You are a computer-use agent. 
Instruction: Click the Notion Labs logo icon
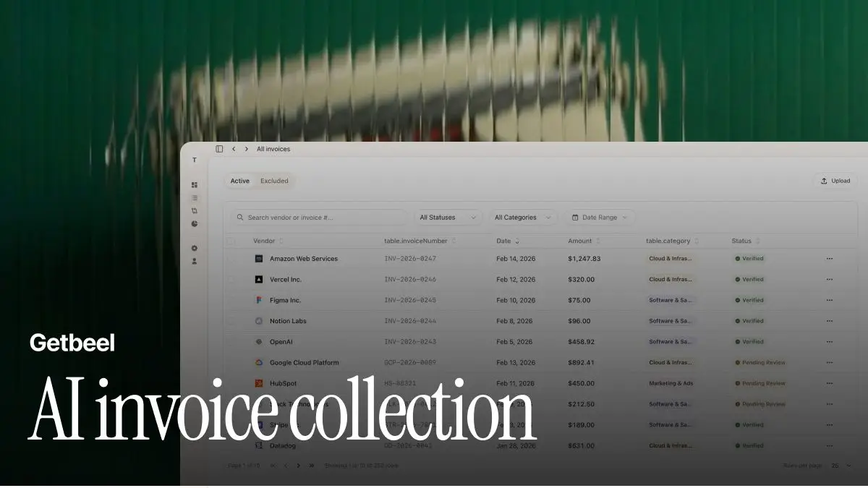pos(259,321)
